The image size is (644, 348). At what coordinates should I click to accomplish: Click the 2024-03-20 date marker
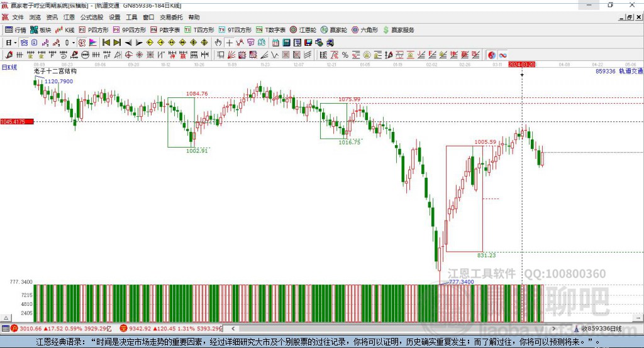521,65
